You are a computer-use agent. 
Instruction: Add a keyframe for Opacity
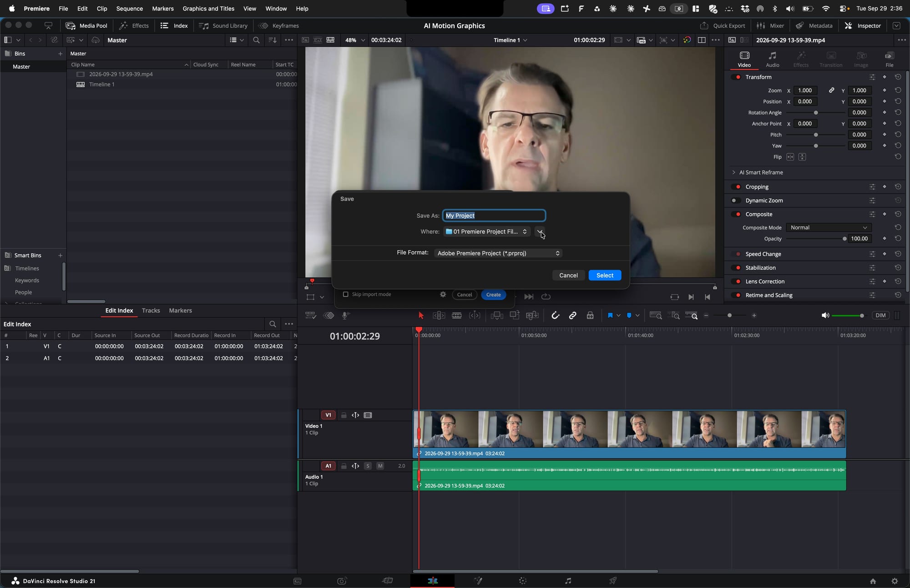coord(885,238)
